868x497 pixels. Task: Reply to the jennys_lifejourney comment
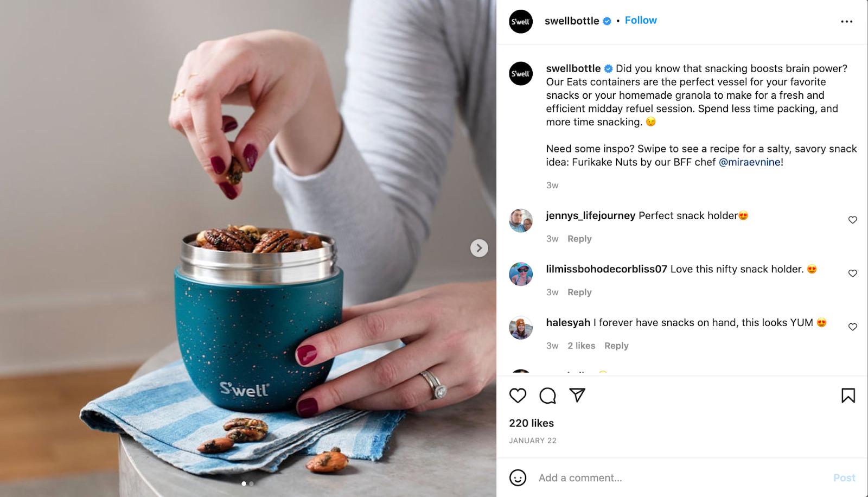(x=579, y=239)
